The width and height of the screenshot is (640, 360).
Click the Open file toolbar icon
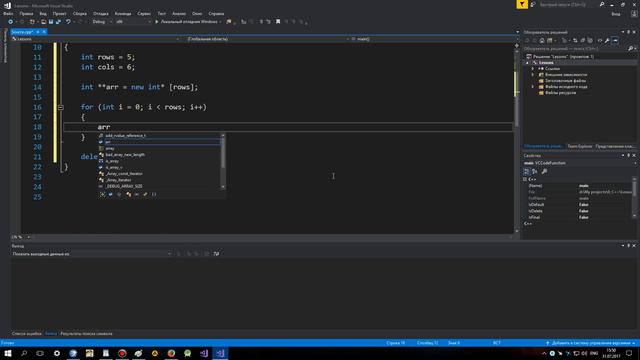[43, 22]
